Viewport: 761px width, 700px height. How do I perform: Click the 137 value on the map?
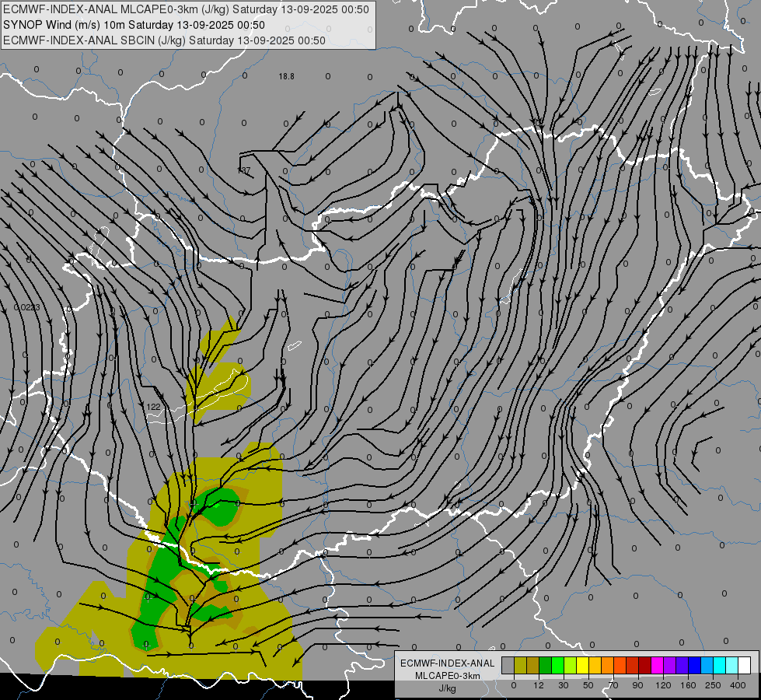point(244,170)
